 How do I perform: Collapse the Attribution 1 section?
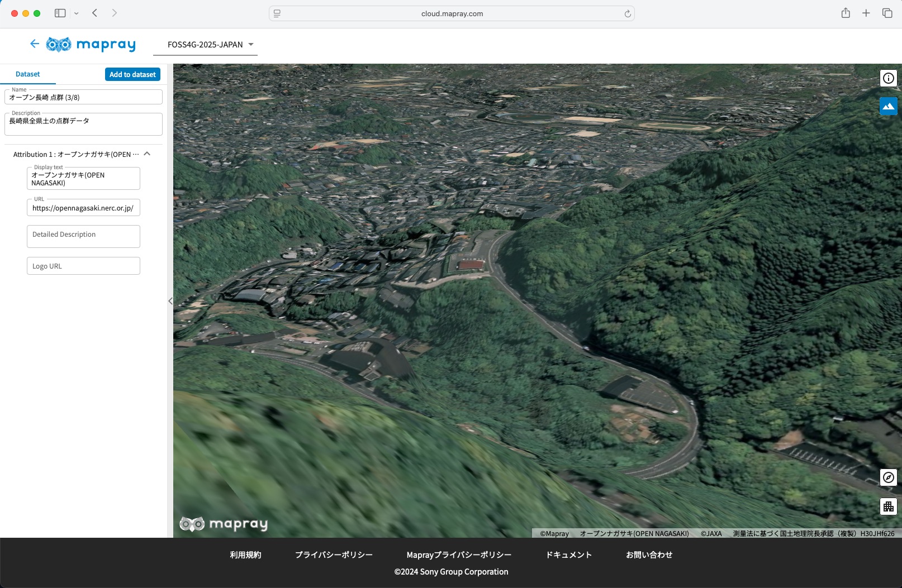point(147,154)
